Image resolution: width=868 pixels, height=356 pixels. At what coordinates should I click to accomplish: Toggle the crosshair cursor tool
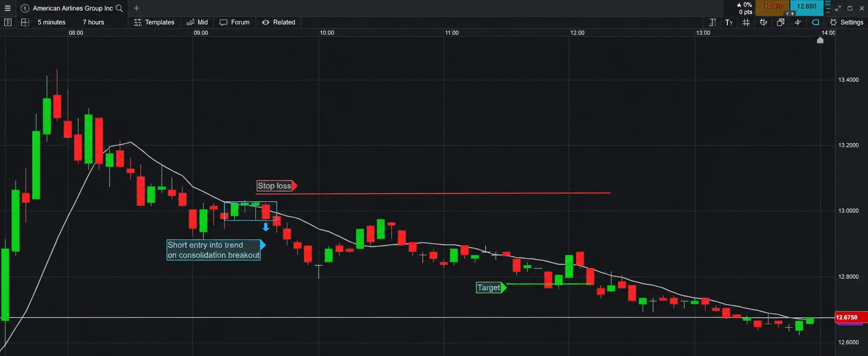798,22
